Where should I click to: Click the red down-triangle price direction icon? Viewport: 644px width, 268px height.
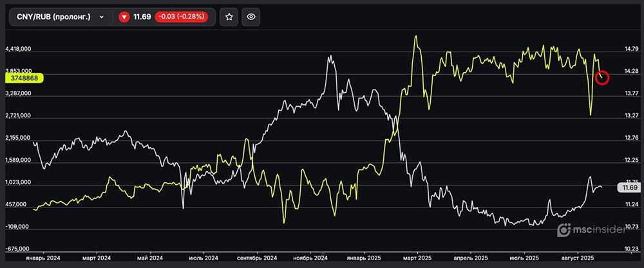(x=124, y=17)
